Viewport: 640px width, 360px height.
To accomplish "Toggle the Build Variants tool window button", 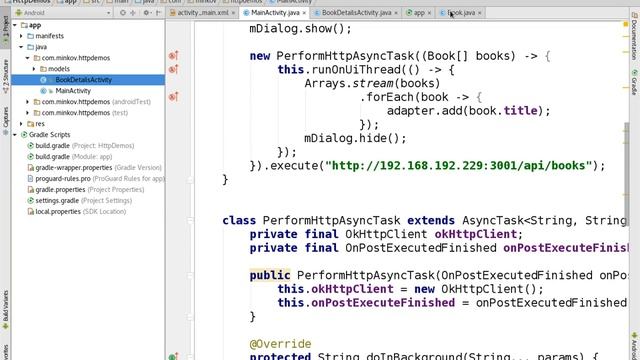I will [x=5, y=309].
